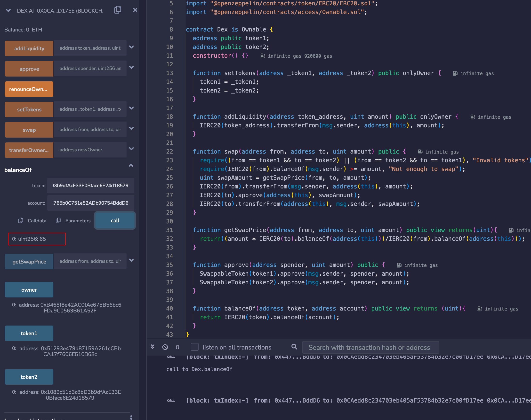531x420 pixels.
Task: Expand swap function parameters
Action: [x=131, y=128]
